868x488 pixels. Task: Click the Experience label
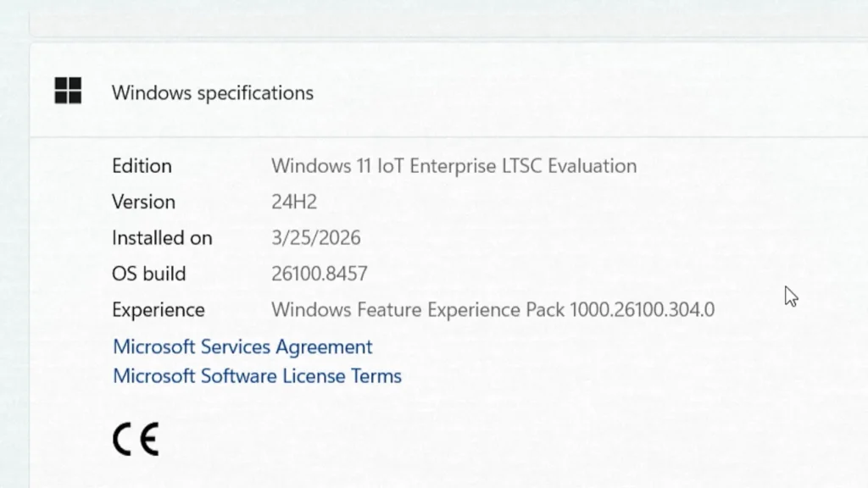click(x=159, y=310)
